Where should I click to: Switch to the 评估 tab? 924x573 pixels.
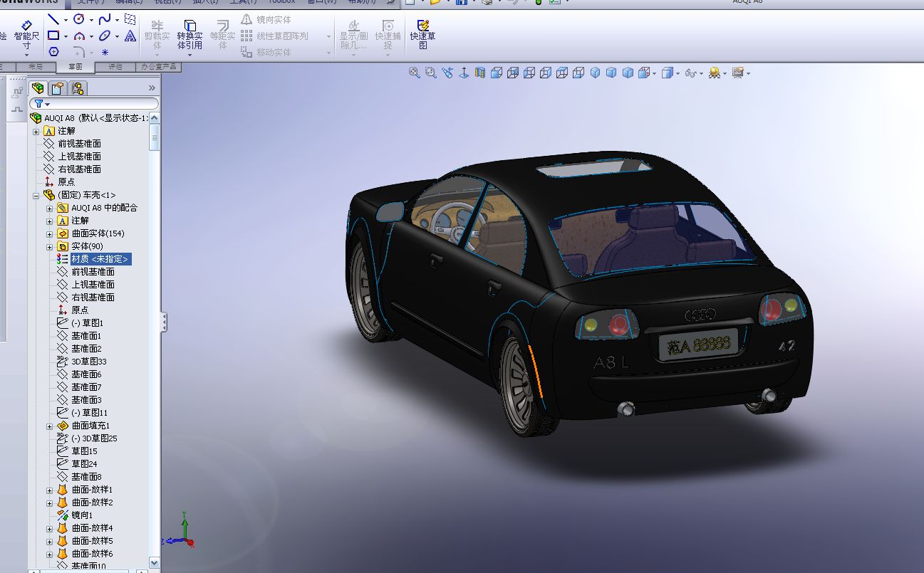coord(115,66)
